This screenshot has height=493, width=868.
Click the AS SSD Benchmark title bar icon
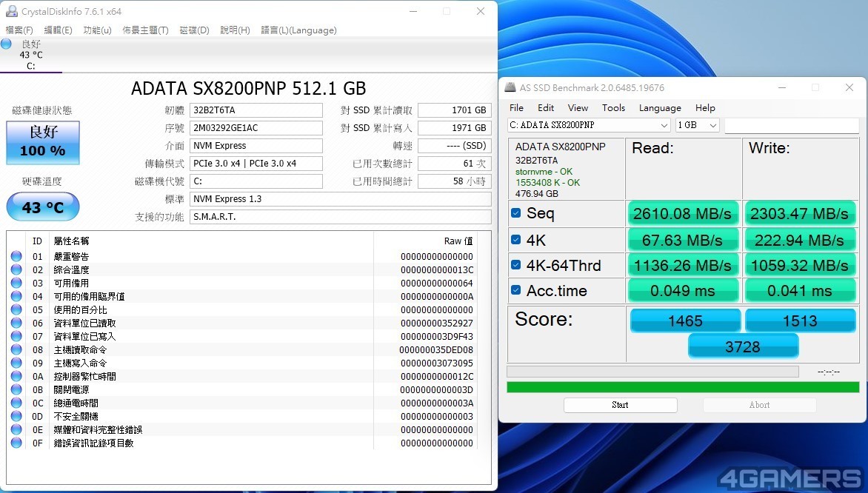click(x=510, y=87)
